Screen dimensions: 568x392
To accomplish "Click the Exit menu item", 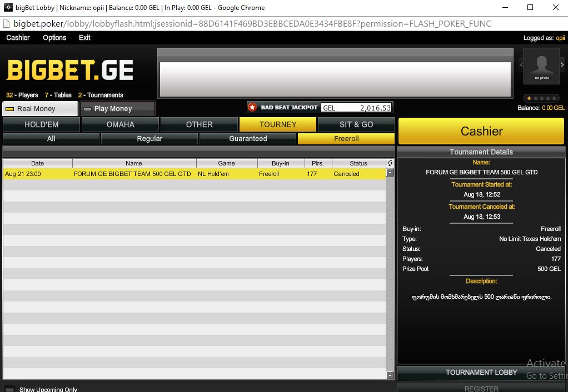I will pyautogui.click(x=84, y=38).
